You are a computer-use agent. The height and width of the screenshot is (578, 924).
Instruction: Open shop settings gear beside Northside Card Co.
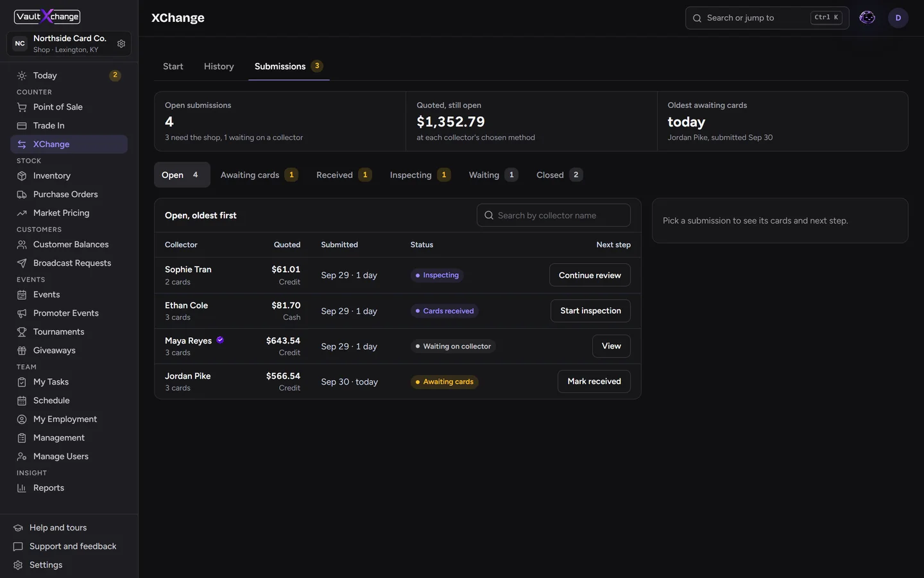point(121,44)
